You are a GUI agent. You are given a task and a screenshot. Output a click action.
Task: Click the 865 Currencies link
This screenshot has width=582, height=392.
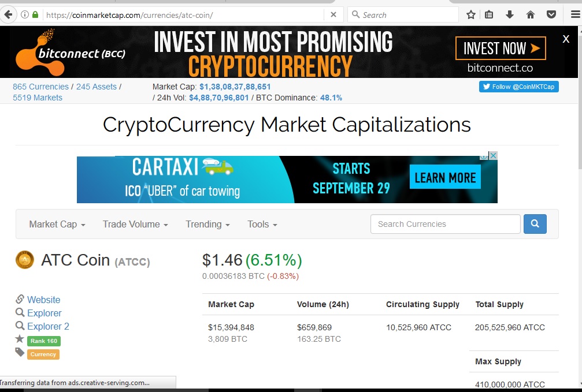point(40,86)
